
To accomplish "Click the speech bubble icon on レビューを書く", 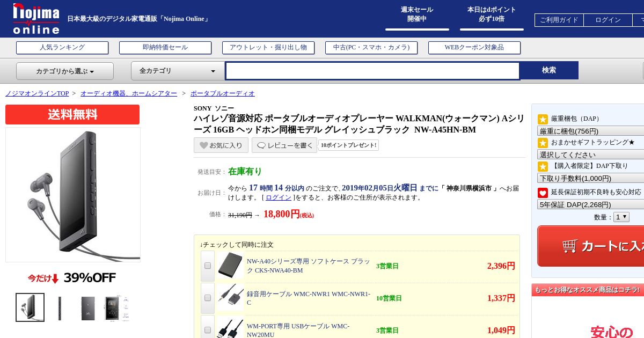I will tap(261, 145).
